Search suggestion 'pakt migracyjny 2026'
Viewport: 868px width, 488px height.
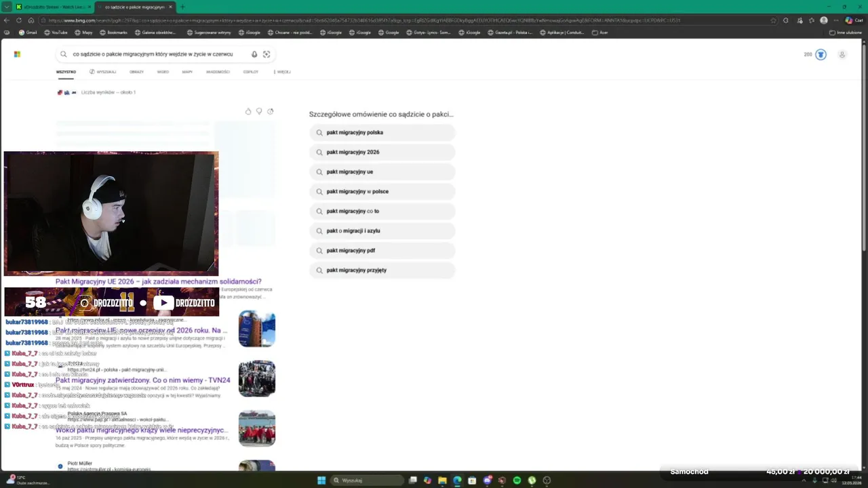[382, 152]
